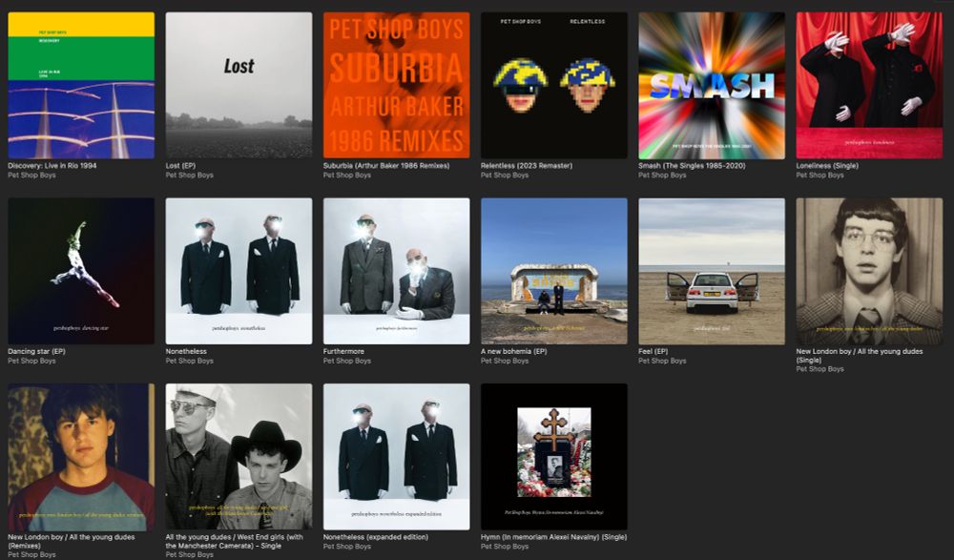The width and height of the screenshot is (954, 560).
Task: Click the Feel (EP) title text
Action: coord(653,351)
